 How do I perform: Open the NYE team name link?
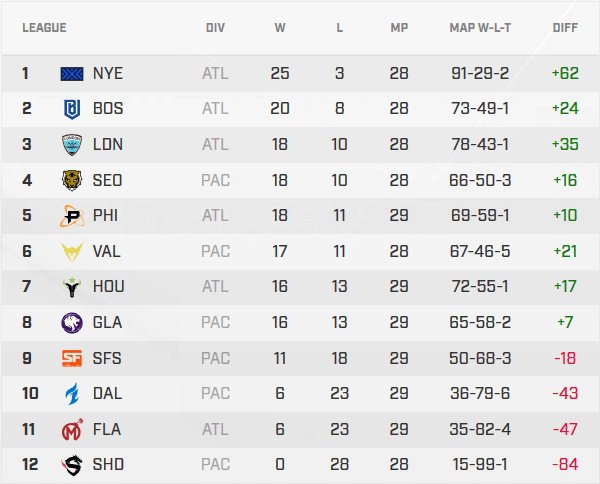pyautogui.click(x=107, y=73)
